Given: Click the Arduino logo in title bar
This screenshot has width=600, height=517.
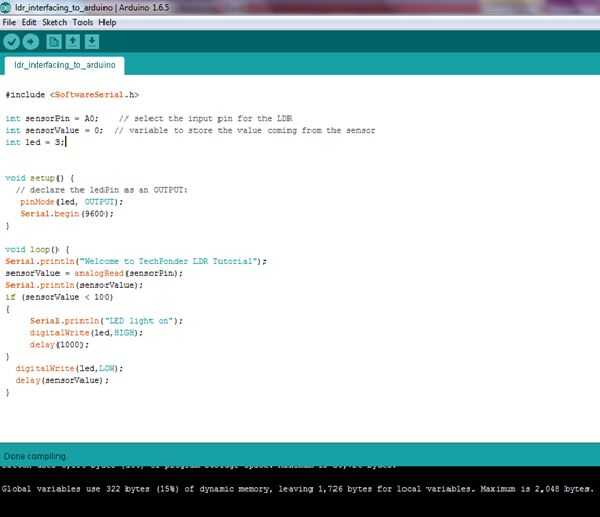Looking at the screenshot, I should pyautogui.click(x=5, y=7).
